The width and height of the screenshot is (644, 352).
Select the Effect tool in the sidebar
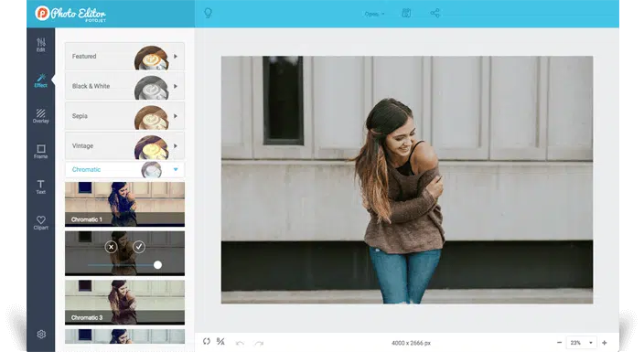click(x=40, y=80)
